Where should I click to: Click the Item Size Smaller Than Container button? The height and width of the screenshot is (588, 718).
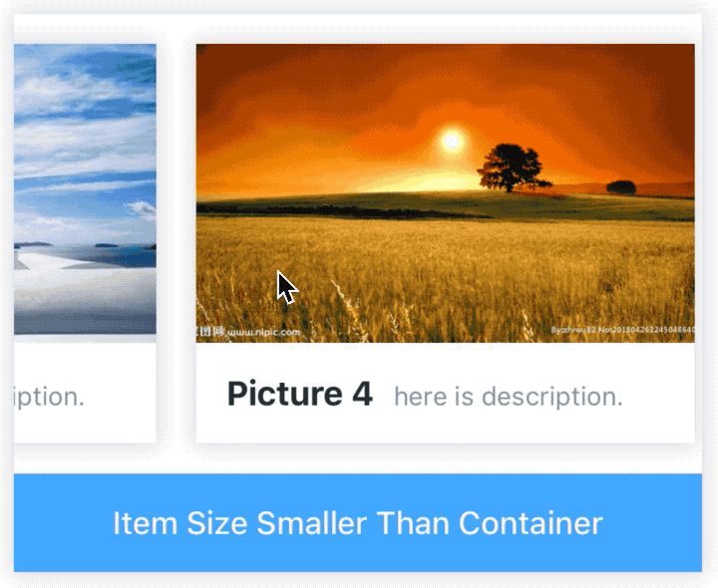358,522
